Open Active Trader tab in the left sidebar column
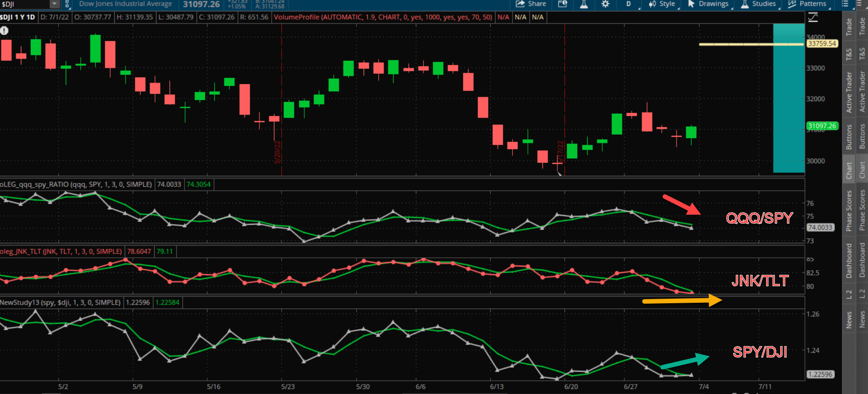 (849, 92)
